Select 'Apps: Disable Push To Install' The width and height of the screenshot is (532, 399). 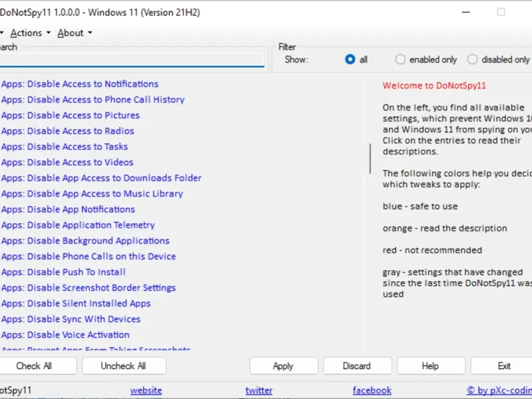[x=63, y=272]
